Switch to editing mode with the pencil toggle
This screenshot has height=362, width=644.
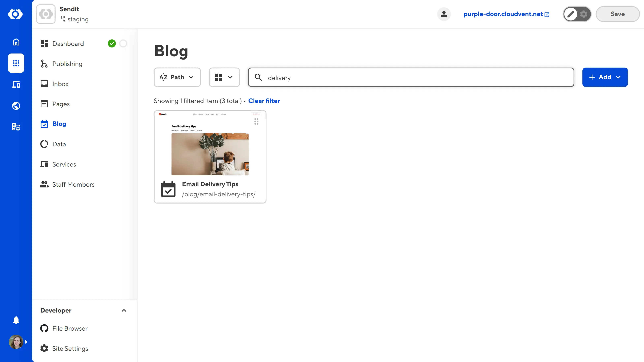[x=571, y=14]
